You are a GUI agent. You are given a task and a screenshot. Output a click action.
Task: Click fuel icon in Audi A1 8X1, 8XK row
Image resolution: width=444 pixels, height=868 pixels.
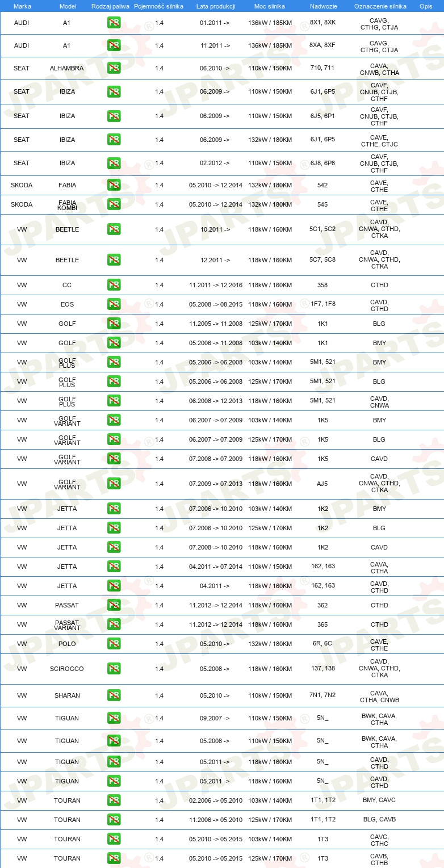[x=114, y=23]
